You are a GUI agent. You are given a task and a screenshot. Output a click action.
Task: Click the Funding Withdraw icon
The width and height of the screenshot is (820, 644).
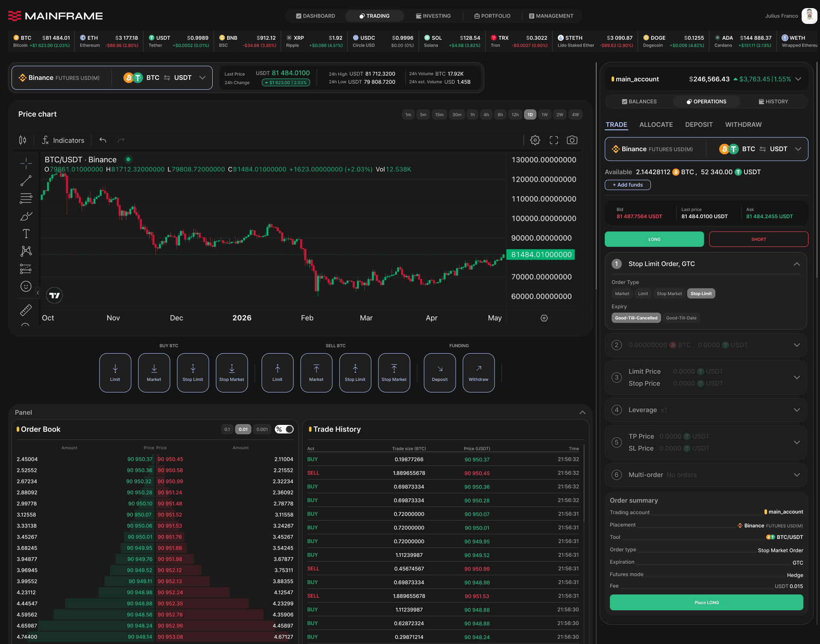(479, 373)
